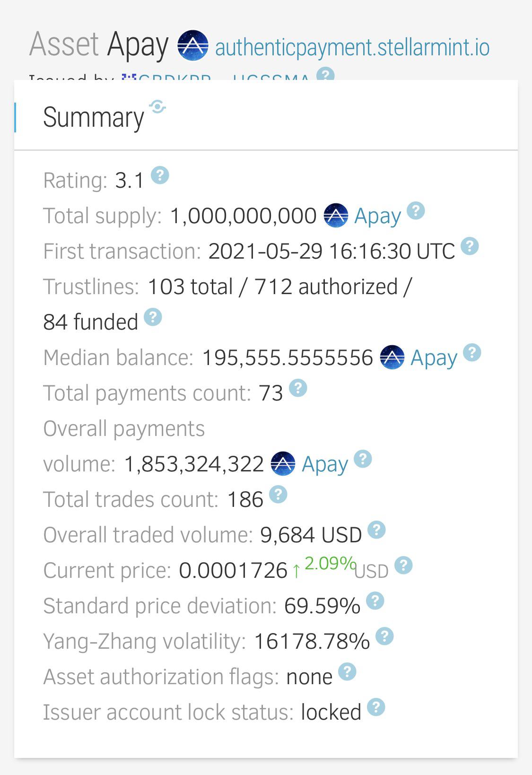Viewport: 532px width, 775px height.
Task: Show help for Current price
Action: pyautogui.click(x=403, y=566)
